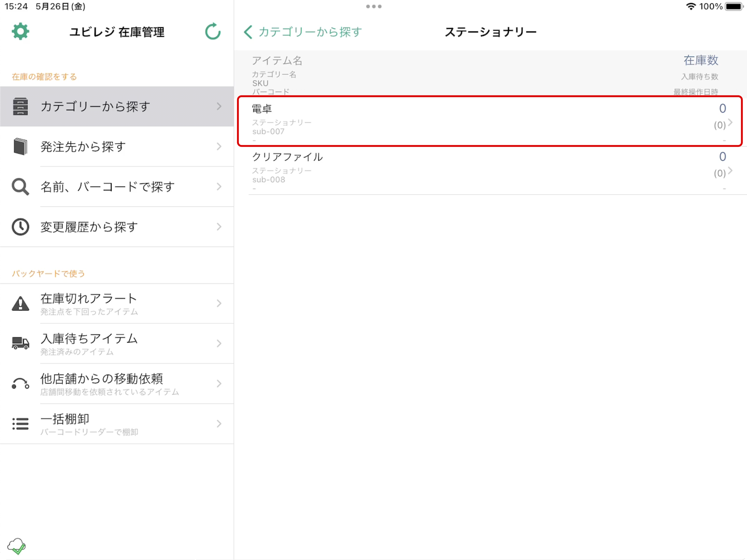Expand chevron on 変更履歴から探す row
This screenshot has height=560, width=747.
pyautogui.click(x=219, y=227)
